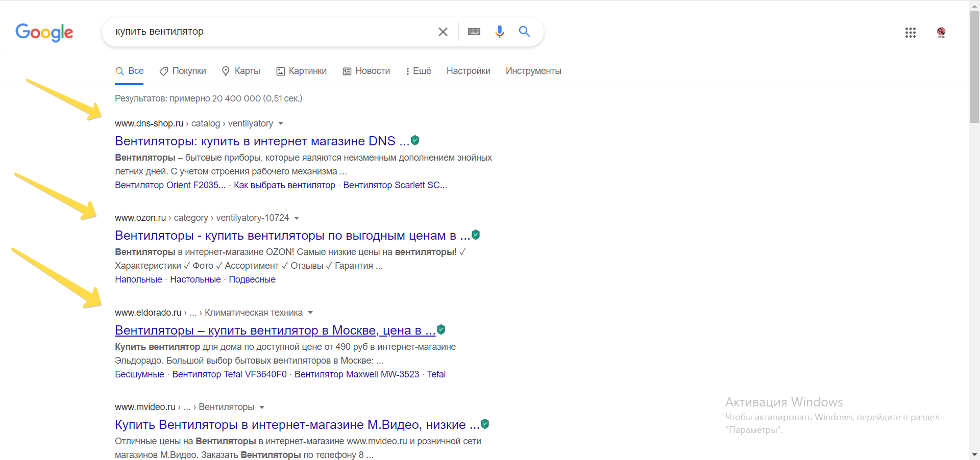Click the green shield next to OZON result
Viewport: 980px width, 460px height.
pyautogui.click(x=476, y=235)
